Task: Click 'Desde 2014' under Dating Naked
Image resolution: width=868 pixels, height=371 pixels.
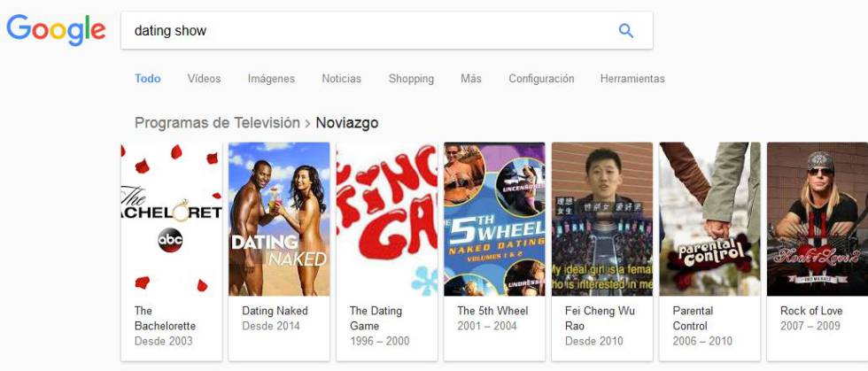Action: click(271, 326)
